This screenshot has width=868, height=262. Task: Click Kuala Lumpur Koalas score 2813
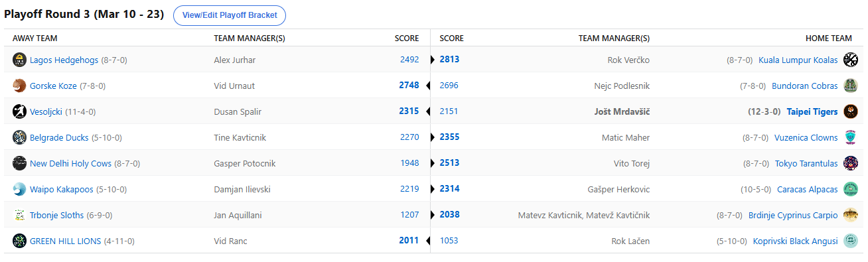(x=449, y=60)
